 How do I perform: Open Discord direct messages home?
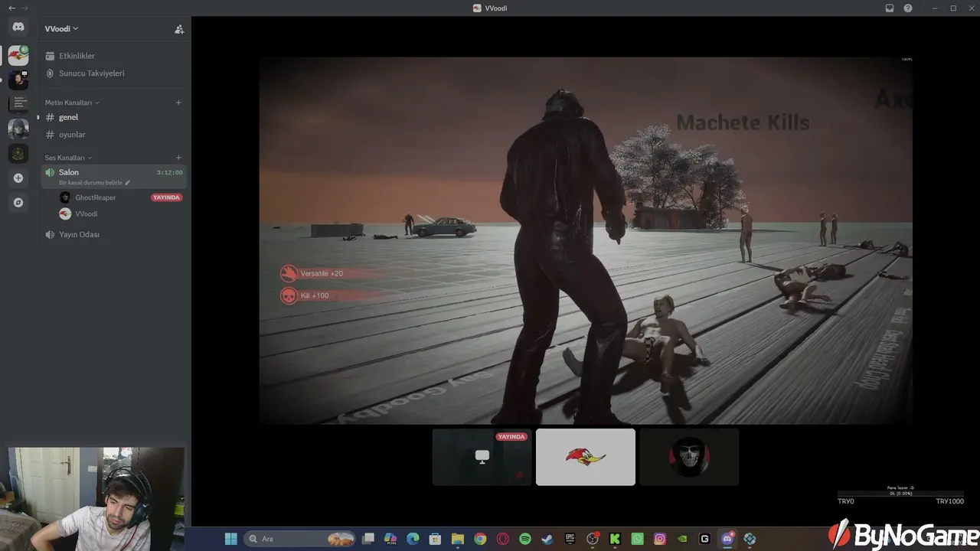[x=18, y=28]
